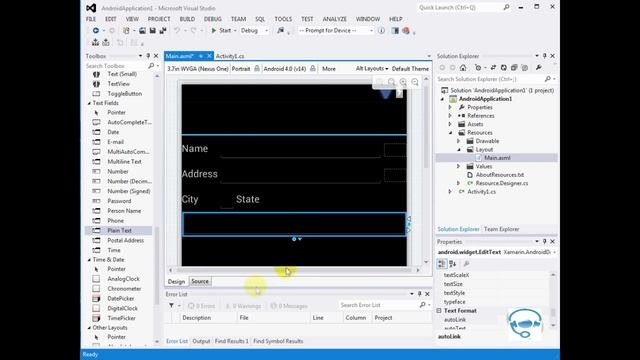This screenshot has width=640, height=360.
Task: Click the Portrait orientation selector
Action: 241,69
